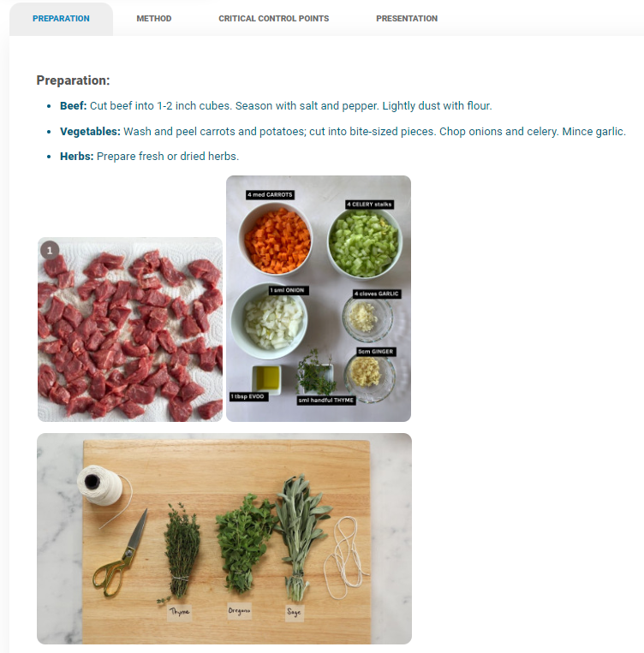
Task: Open the Critical Control Points tab
Action: coord(273,19)
